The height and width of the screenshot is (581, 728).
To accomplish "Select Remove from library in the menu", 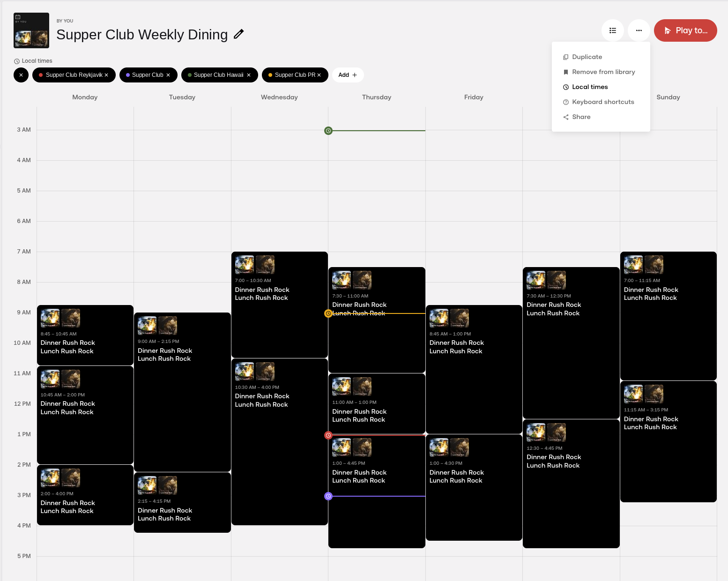I will click(x=601, y=72).
